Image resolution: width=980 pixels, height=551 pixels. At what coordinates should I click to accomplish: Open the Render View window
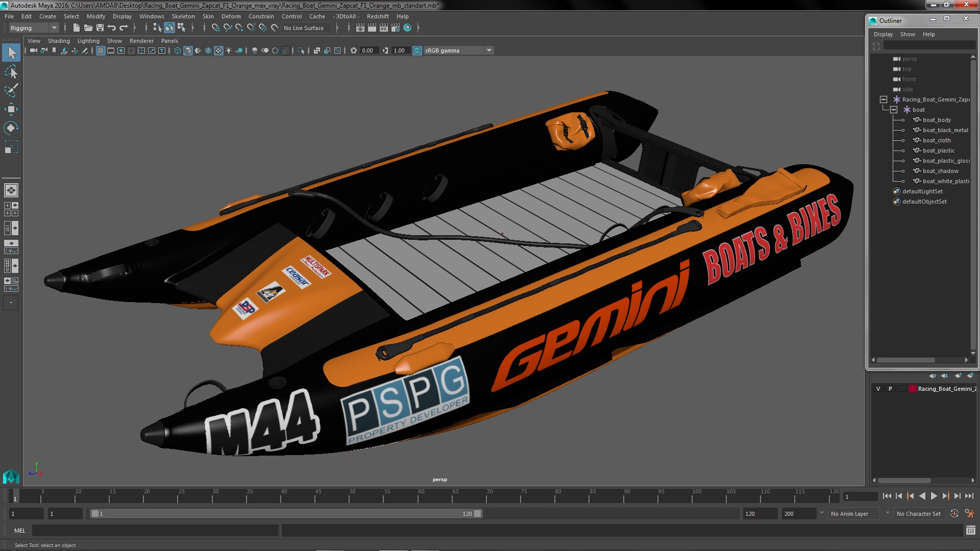[360, 28]
